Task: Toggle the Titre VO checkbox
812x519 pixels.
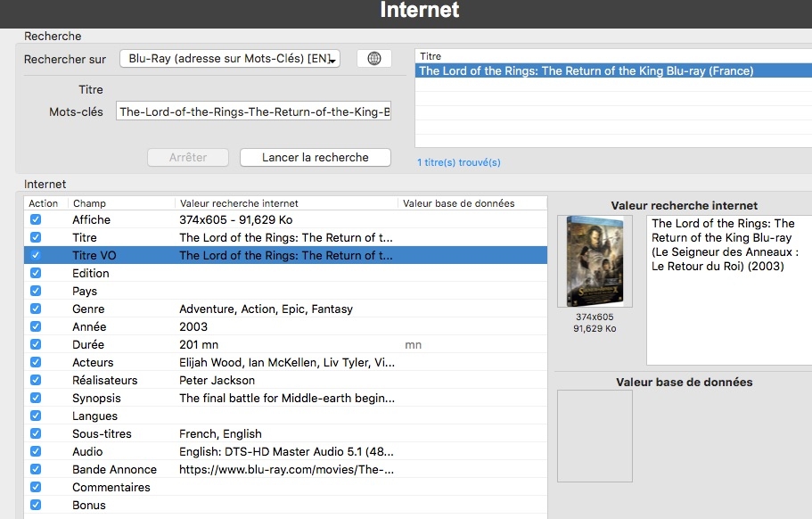Action: (36, 255)
